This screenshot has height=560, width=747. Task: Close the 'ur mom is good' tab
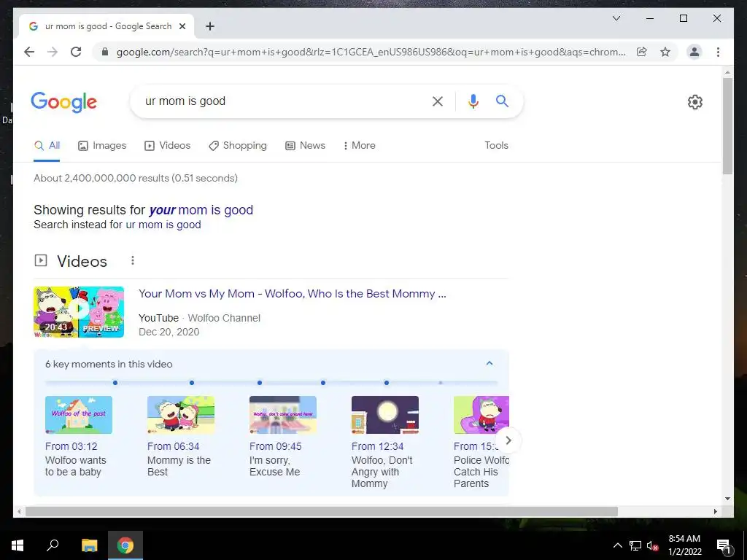pyautogui.click(x=182, y=26)
